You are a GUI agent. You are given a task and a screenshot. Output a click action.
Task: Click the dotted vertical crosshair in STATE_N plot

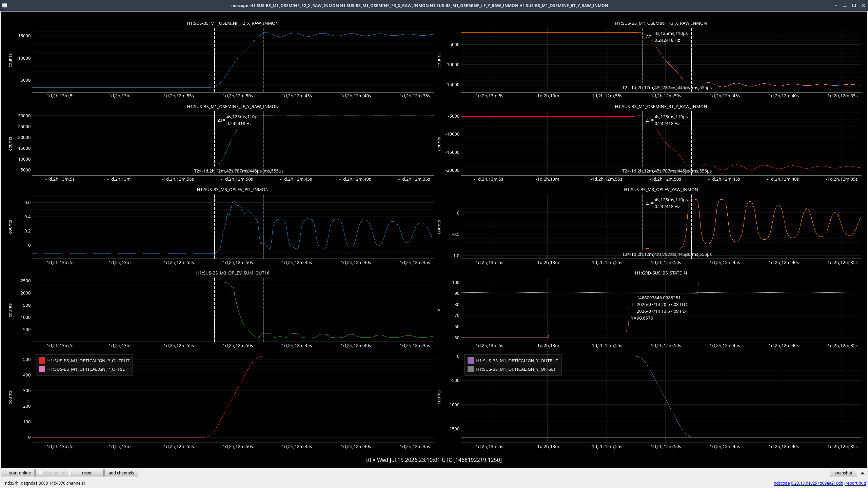pyautogui.click(x=629, y=310)
